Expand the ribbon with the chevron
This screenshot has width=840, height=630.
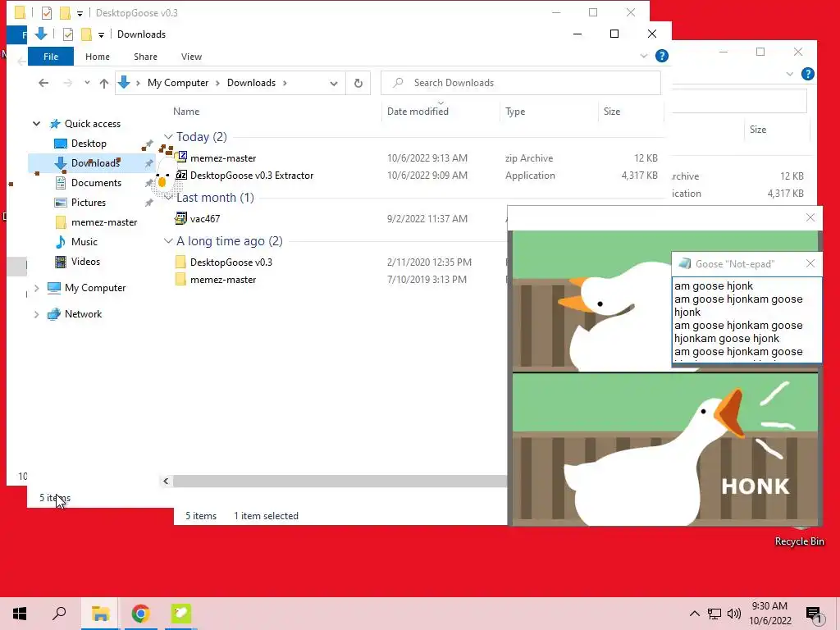click(x=643, y=56)
